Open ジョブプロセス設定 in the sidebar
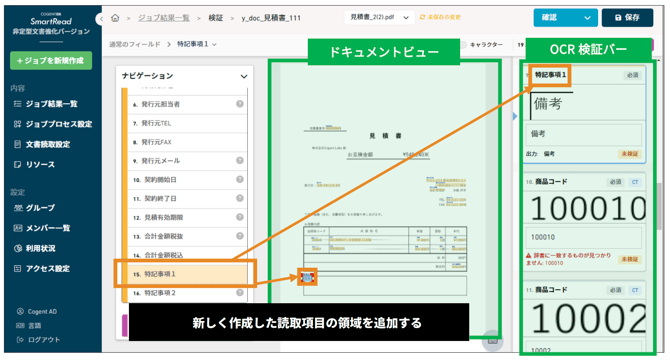Screen dimensions: 670x361 [58, 124]
